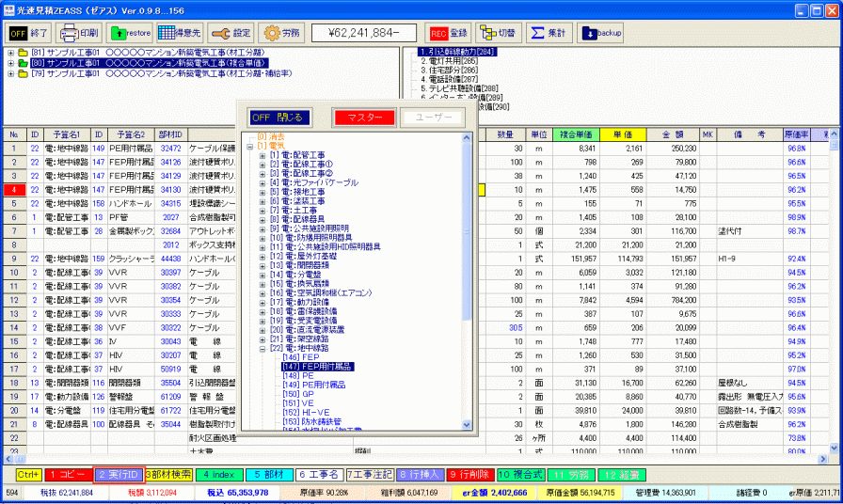Select 4.電話設備[287] entry

pyautogui.click(x=450, y=79)
